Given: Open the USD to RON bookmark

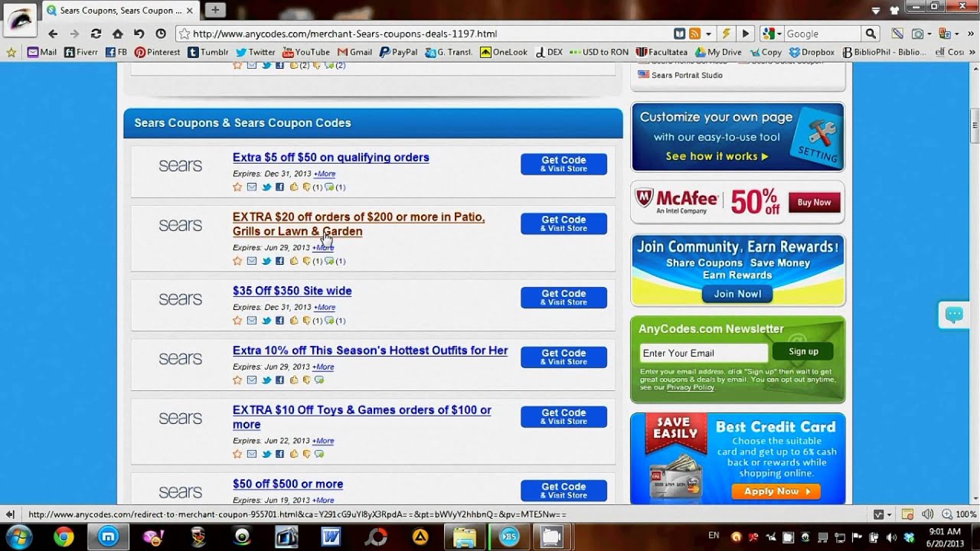Looking at the screenshot, I should [x=599, y=52].
